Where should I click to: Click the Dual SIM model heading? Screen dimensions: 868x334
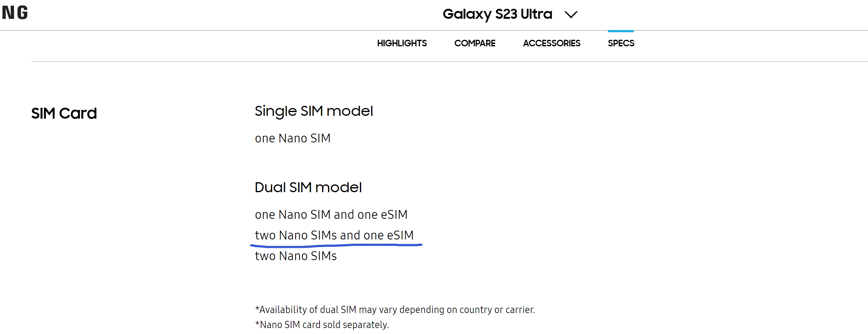308,188
